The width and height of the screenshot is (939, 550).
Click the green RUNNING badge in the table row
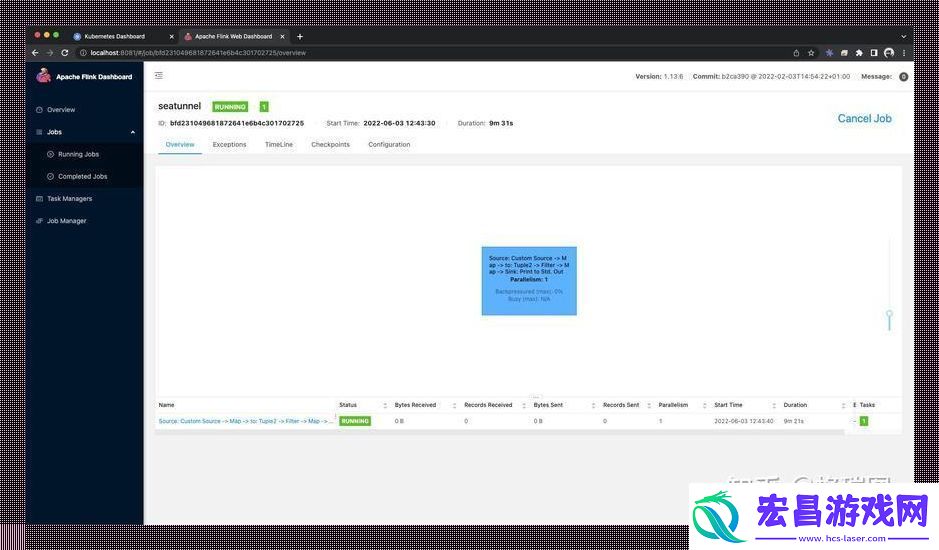pos(355,421)
